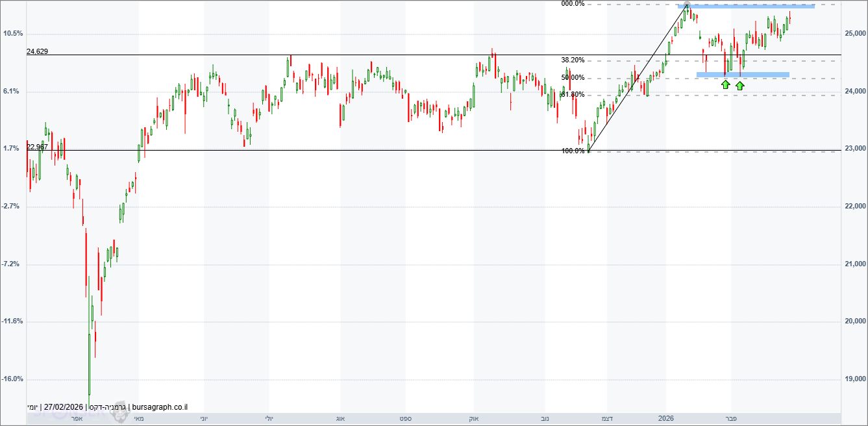868x426 pixels.
Task: Click the 21,000 price axis label
Action: 855,264
